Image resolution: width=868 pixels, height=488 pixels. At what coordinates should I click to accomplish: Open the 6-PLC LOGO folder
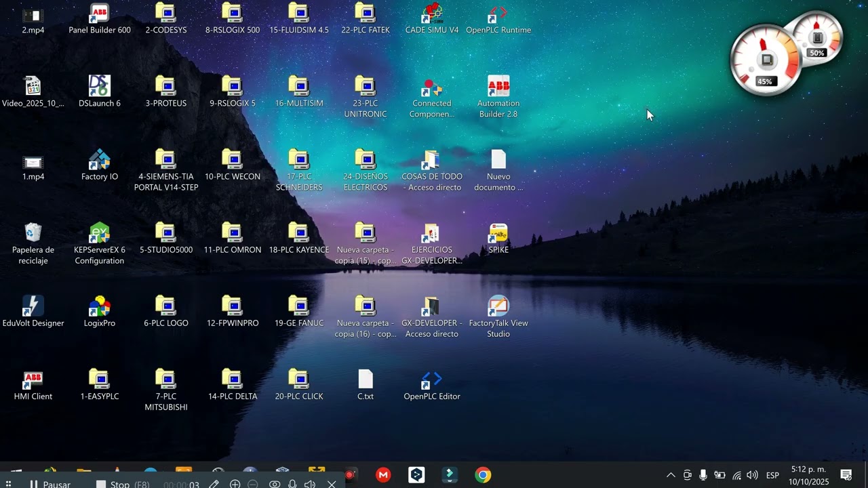pyautogui.click(x=166, y=312)
